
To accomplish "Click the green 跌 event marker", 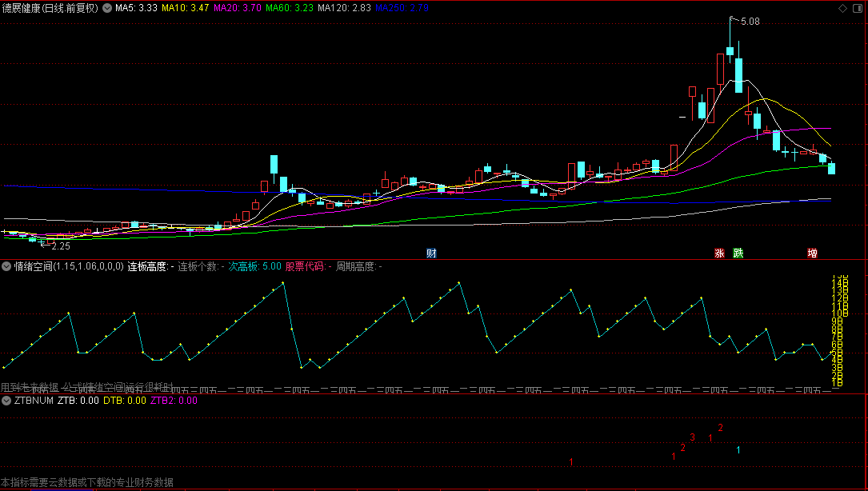I will click(738, 253).
